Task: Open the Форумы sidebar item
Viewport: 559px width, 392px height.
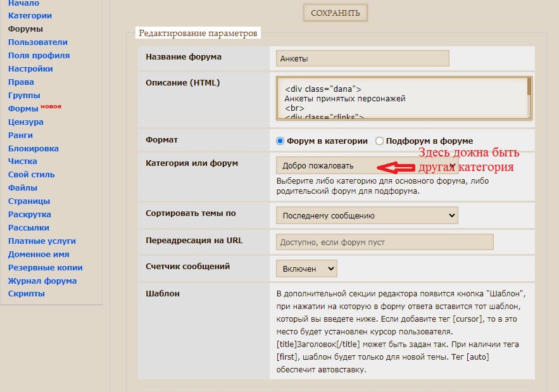Action: [x=25, y=29]
